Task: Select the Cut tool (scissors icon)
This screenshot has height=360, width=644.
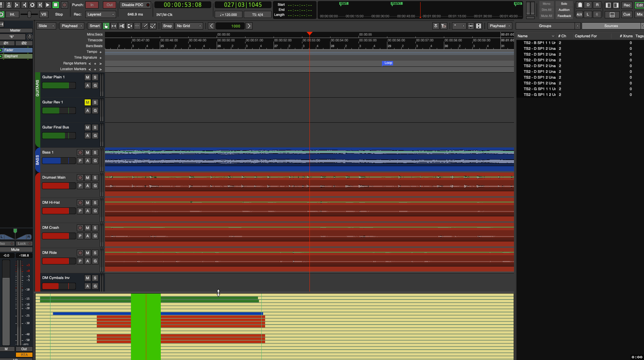Action: [122, 26]
